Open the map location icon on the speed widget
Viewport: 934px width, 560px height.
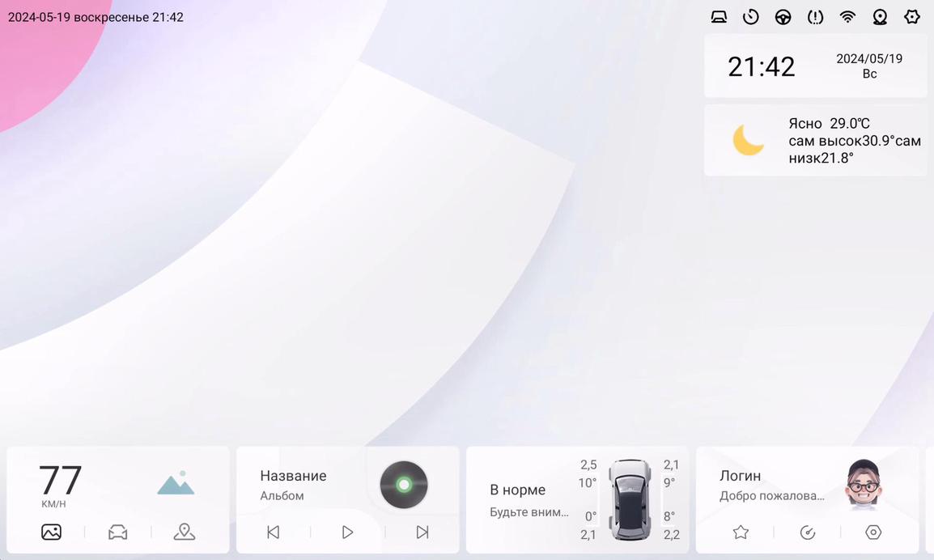[x=184, y=532]
